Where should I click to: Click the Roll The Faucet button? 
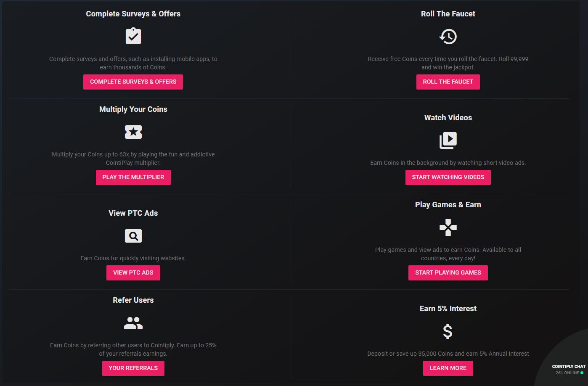pyautogui.click(x=448, y=82)
